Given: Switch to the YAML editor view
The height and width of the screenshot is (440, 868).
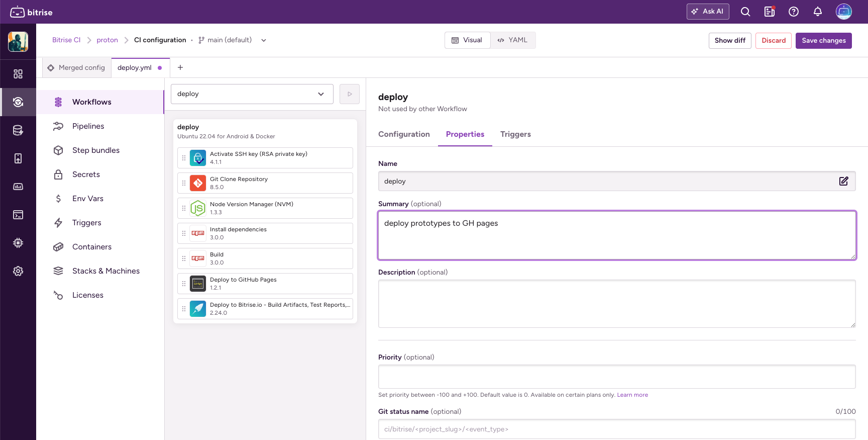Looking at the screenshot, I should coord(513,40).
